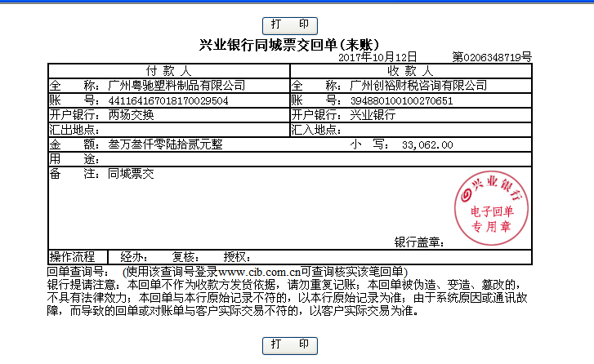Screen dimensions: 594x364
Task: Select the 付款人 column header
Action: tap(169, 71)
